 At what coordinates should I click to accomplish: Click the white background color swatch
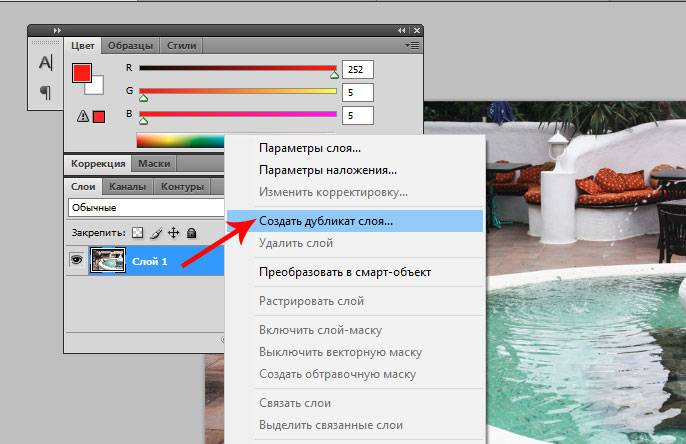point(96,87)
